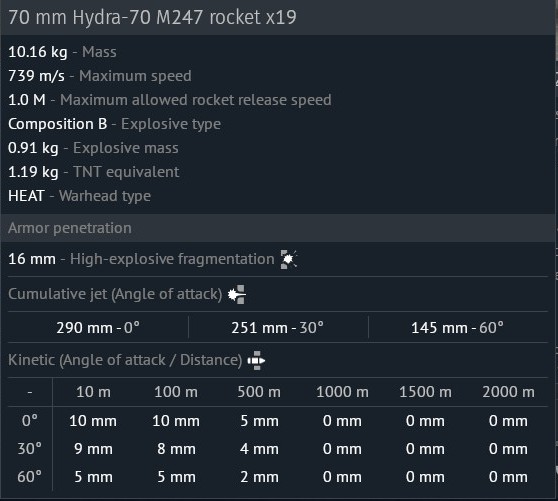
Task: Click the 'Cumulative jet (Angle of attack)' label
Action: [115, 294]
